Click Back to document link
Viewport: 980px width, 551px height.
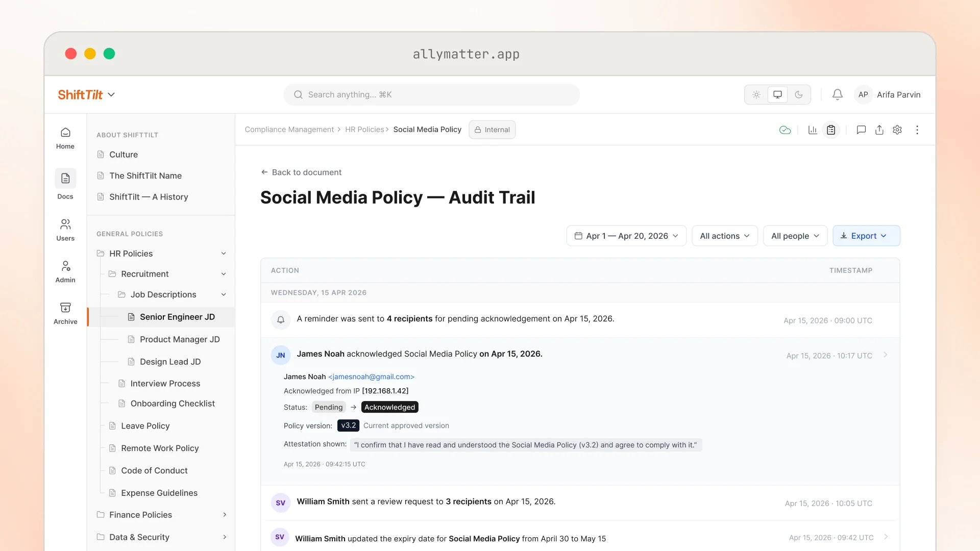pos(301,172)
